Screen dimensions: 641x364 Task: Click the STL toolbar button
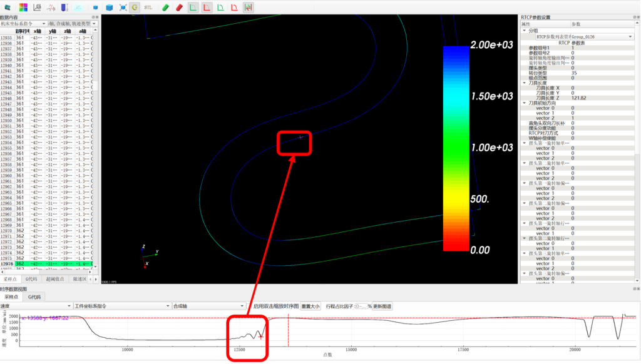pos(148,8)
